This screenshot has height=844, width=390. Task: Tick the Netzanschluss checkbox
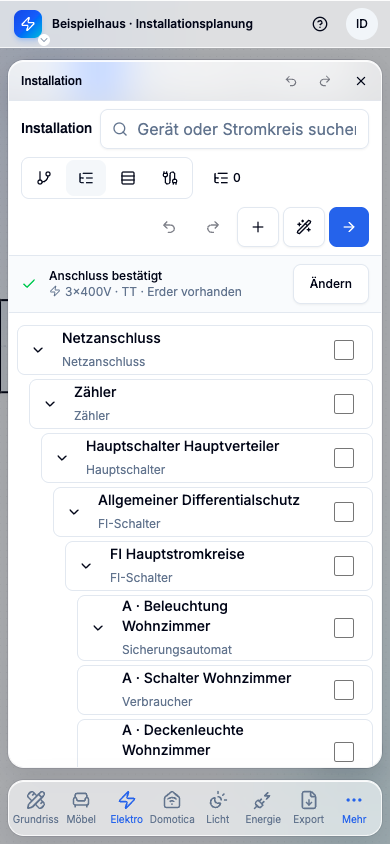344,350
